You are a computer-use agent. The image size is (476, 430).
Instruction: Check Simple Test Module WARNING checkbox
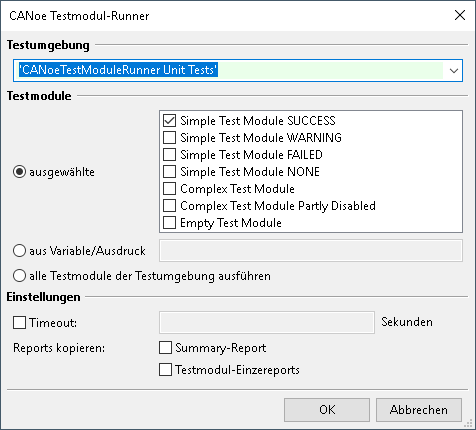(169, 137)
